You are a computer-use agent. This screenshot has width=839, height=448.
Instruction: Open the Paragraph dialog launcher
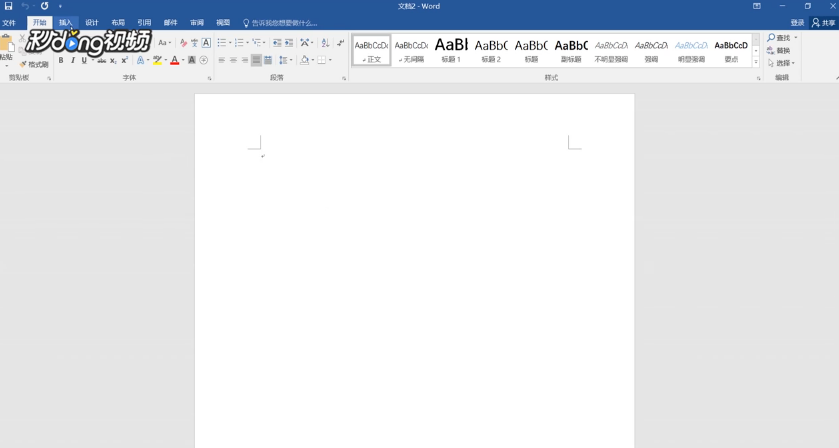tap(344, 78)
